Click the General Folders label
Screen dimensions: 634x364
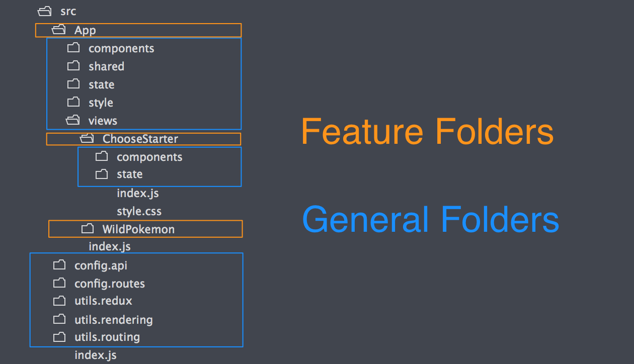pos(431,218)
